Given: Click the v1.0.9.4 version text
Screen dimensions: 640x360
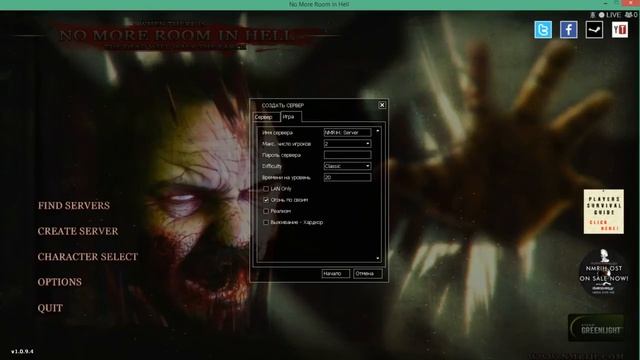Looking at the screenshot, I should tap(22, 351).
